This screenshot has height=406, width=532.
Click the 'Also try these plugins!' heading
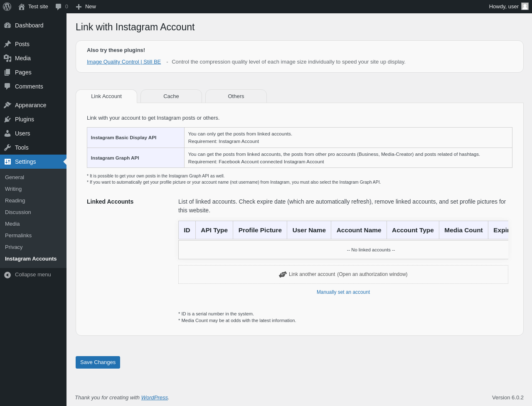coord(116,50)
